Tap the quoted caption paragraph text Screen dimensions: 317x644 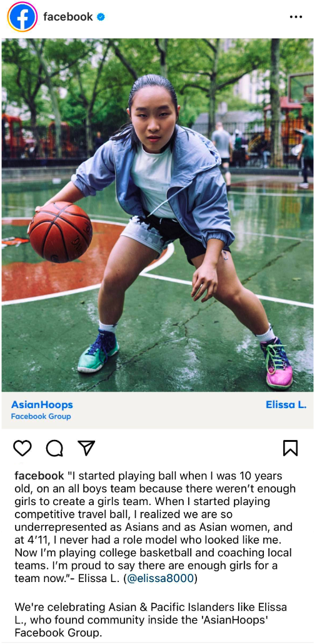click(155, 528)
